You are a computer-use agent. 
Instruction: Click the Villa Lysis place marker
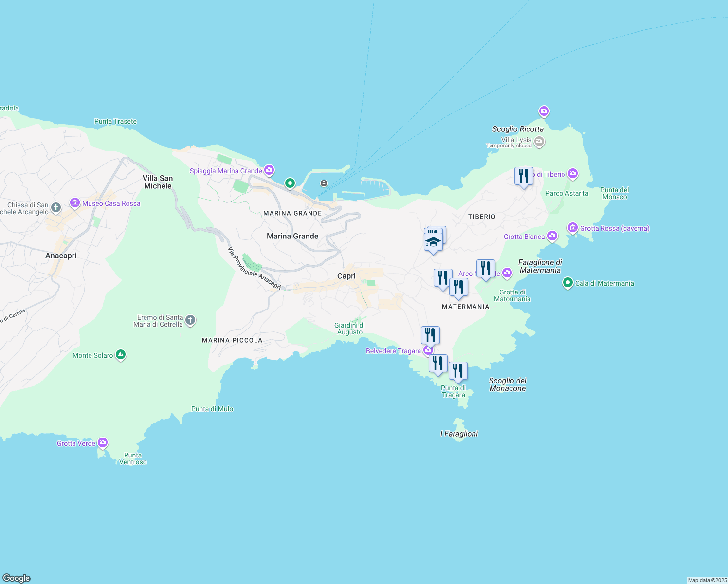(x=539, y=142)
